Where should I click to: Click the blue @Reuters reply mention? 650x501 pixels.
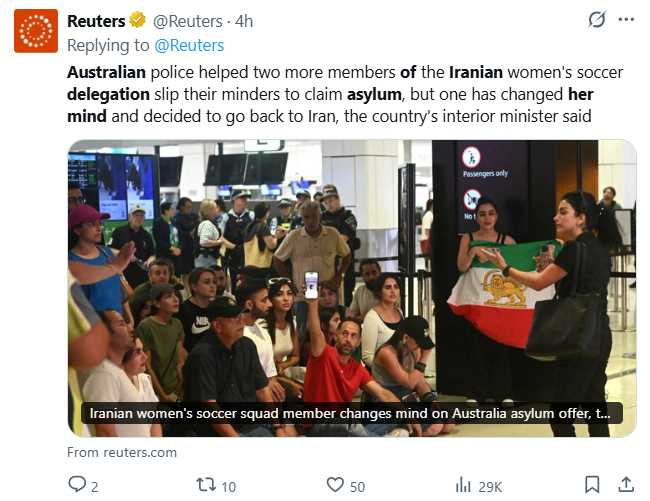189,46
